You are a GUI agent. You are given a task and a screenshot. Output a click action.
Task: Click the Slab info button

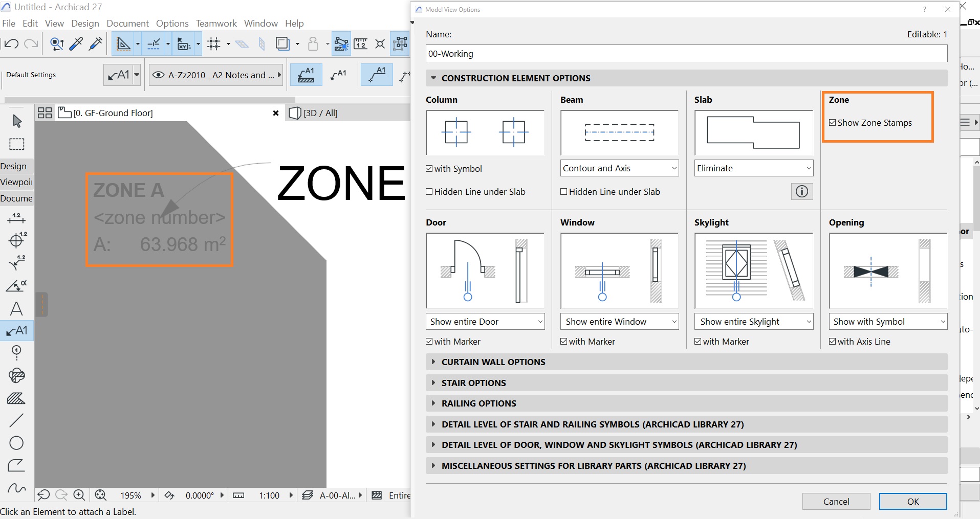[x=802, y=191]
